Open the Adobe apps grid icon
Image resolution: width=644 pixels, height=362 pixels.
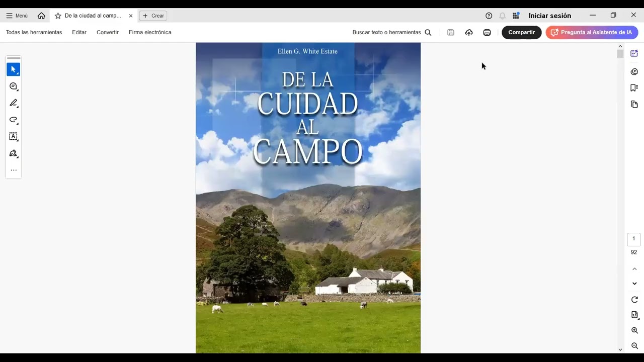(x=516, y=16)
